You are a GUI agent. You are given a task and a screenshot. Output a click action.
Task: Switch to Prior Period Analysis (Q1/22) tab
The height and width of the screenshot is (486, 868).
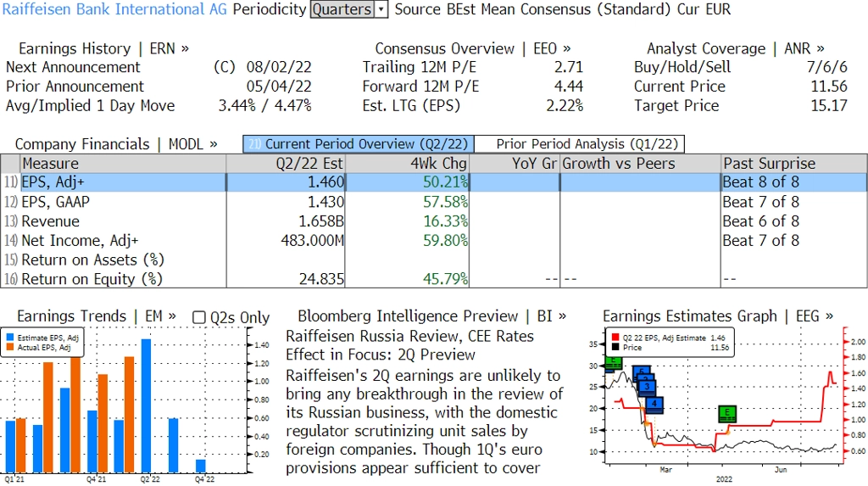(x=580, y=144)
